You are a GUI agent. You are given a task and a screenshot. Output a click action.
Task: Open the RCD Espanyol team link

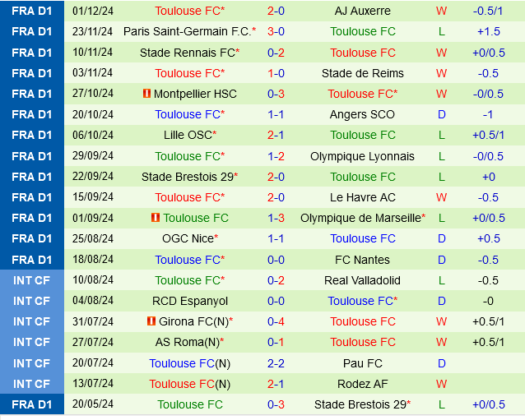(190, 301)
